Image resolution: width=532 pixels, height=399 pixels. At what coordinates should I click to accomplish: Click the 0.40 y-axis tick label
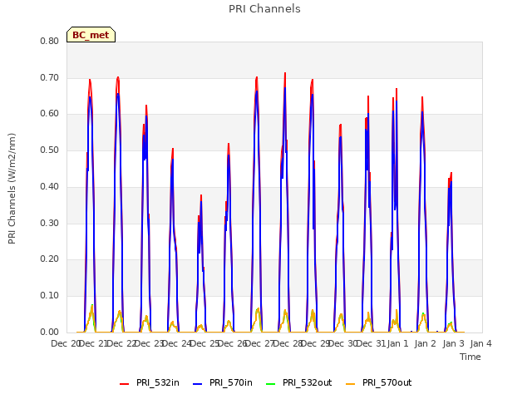(50, 186)
